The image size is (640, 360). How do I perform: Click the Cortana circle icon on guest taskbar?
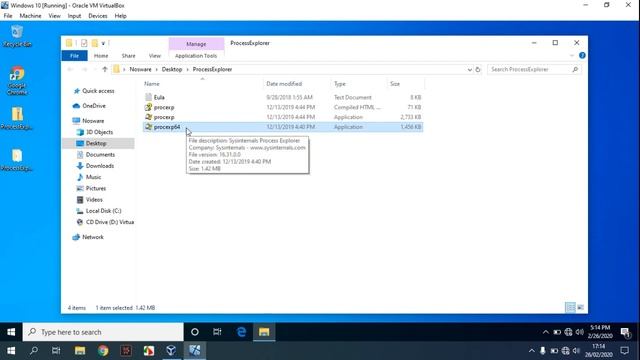point(195,332)
